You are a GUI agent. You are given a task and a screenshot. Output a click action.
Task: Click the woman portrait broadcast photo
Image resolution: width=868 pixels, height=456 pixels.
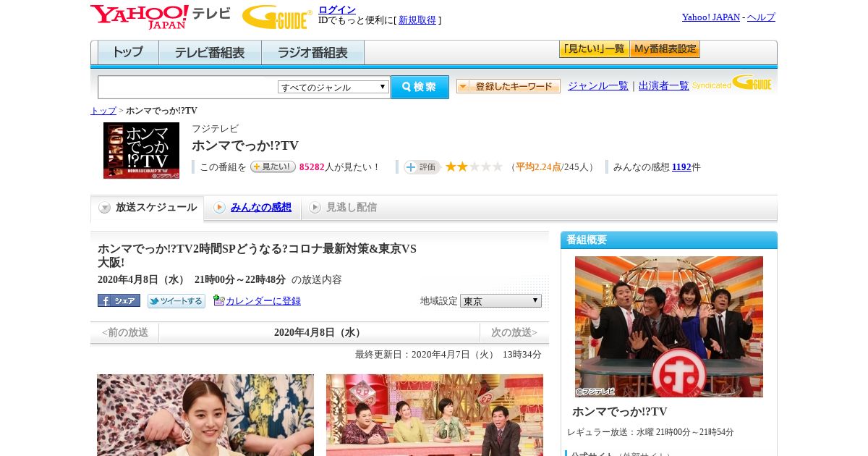[205, 415]
